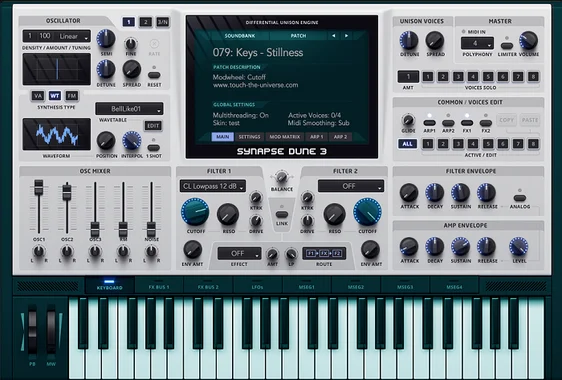Viewport: 562px width, 380px height.
Task: Click the Filter 2 RESO knob
Action: (334, 214)
